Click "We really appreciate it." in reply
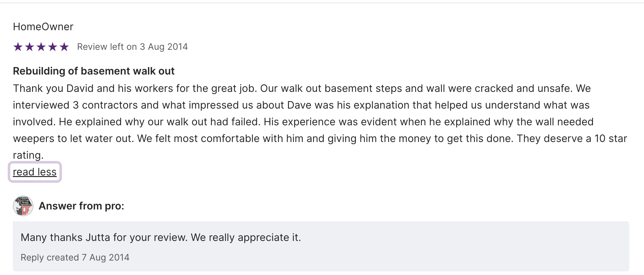Viewport: 644px width, 275px height. coord(246,237)
